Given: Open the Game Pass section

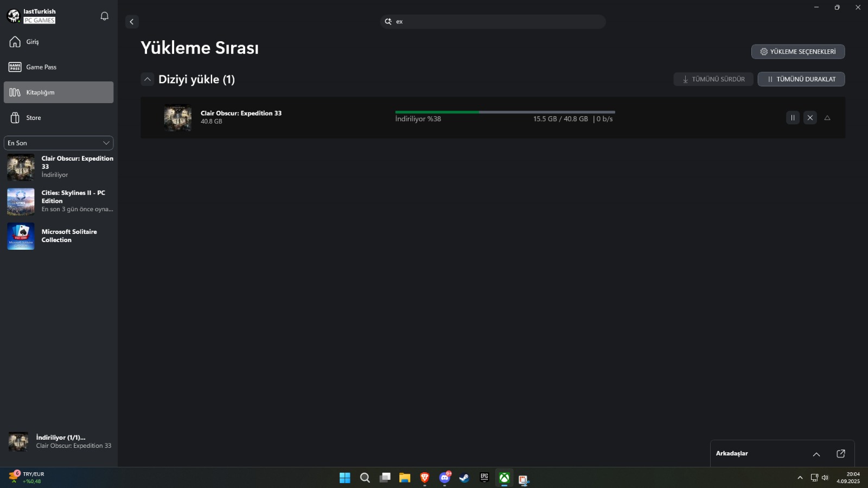Looking at the screenshot, I should pos(59,67).
